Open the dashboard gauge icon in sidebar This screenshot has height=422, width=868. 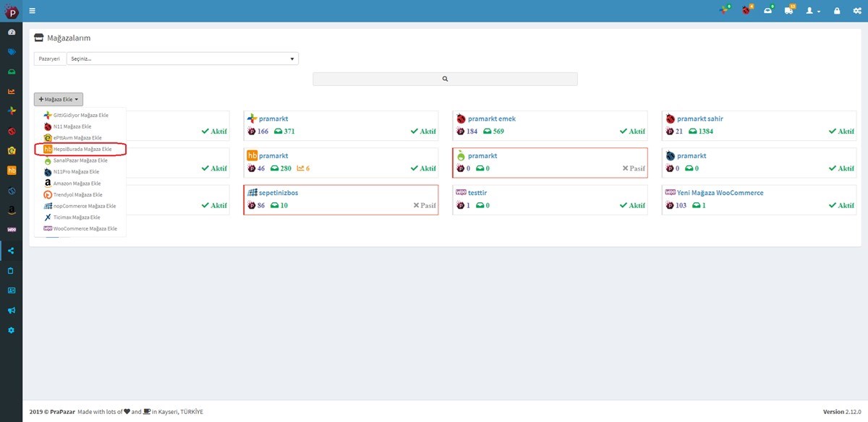click(x=11, y=33)
